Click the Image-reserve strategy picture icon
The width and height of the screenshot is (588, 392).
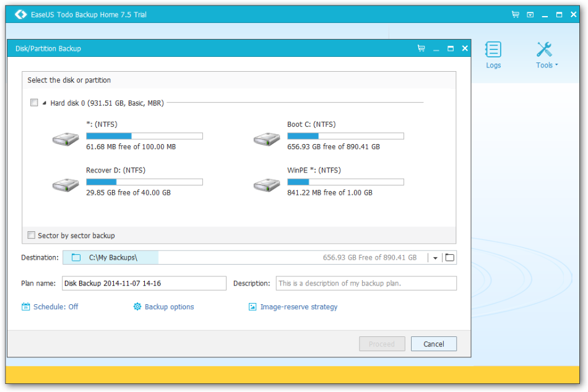(x=253, y=307)
